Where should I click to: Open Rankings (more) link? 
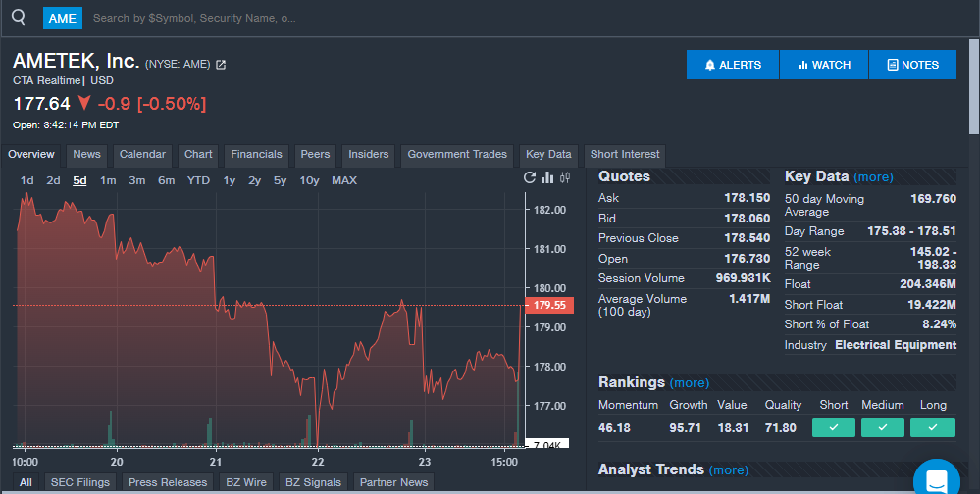pos(690,383)
